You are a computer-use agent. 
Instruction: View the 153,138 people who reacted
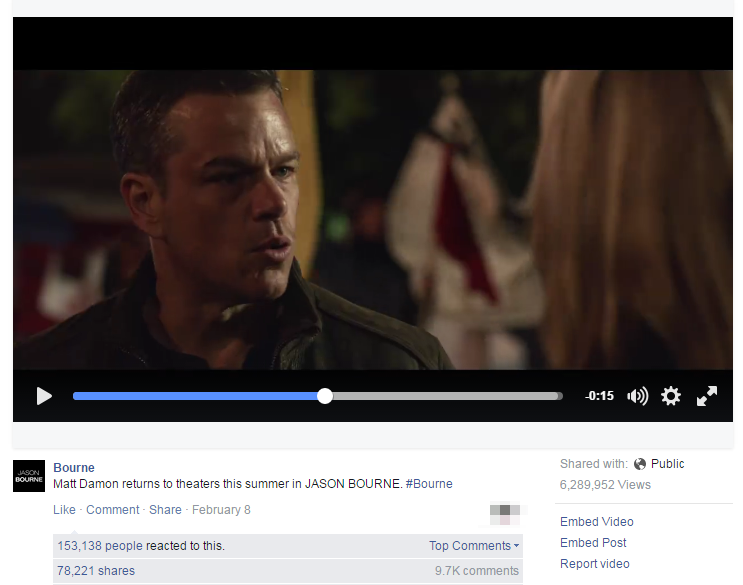[99, 546]
